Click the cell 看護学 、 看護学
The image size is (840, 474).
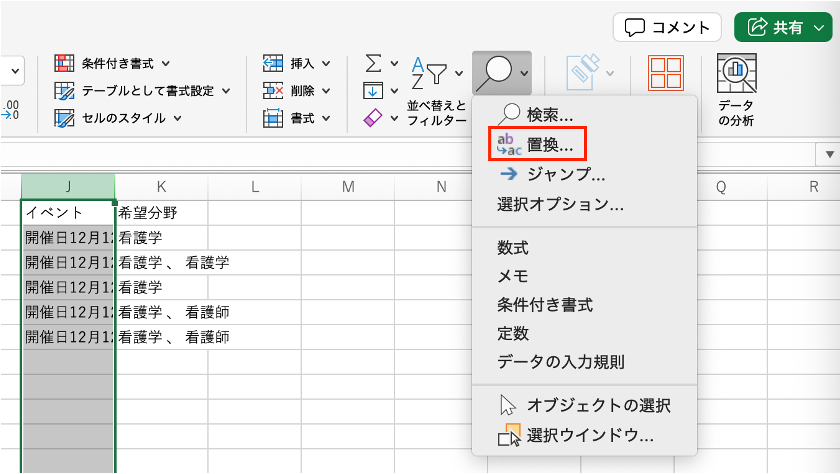coord(174,262)
